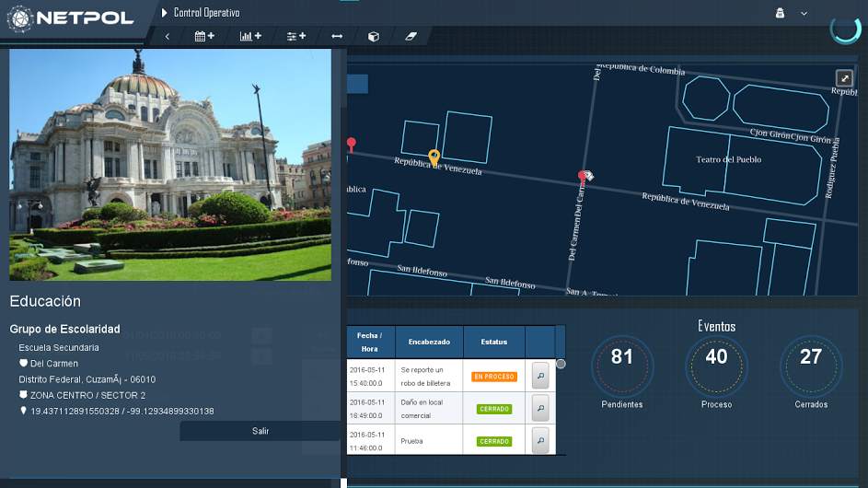Image resolution: width=868 pixels, height=488 pixels.
Task: Click the blue tab at map top-left
Action: (x=358, y=84)
